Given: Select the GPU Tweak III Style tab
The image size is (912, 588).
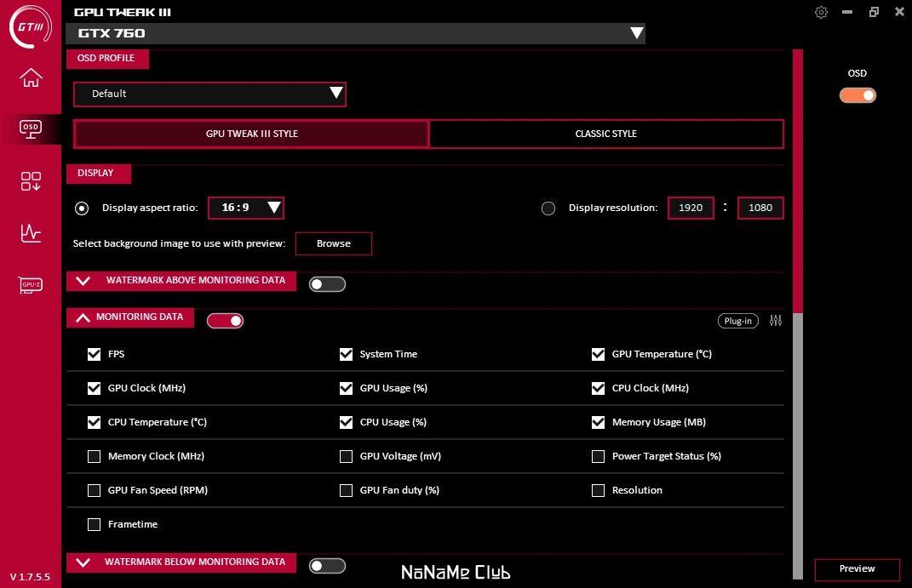Looking at the screenshot, I should click(x=251, y=134).
